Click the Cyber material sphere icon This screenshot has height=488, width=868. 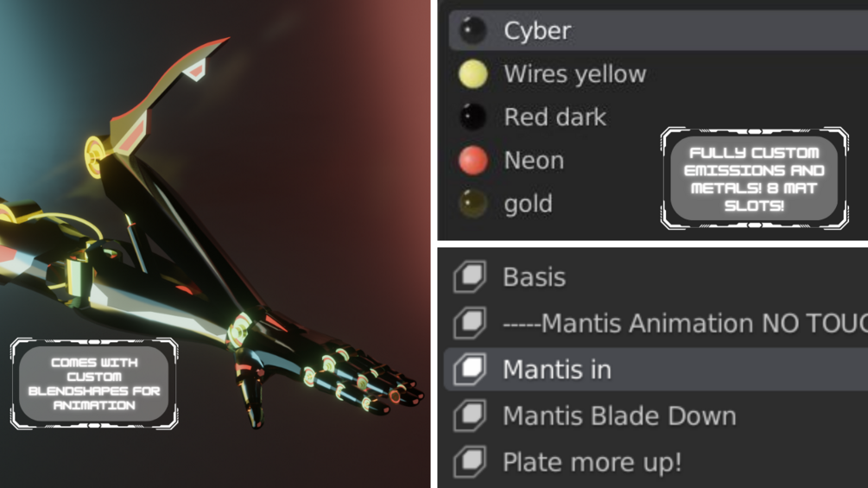472,30
